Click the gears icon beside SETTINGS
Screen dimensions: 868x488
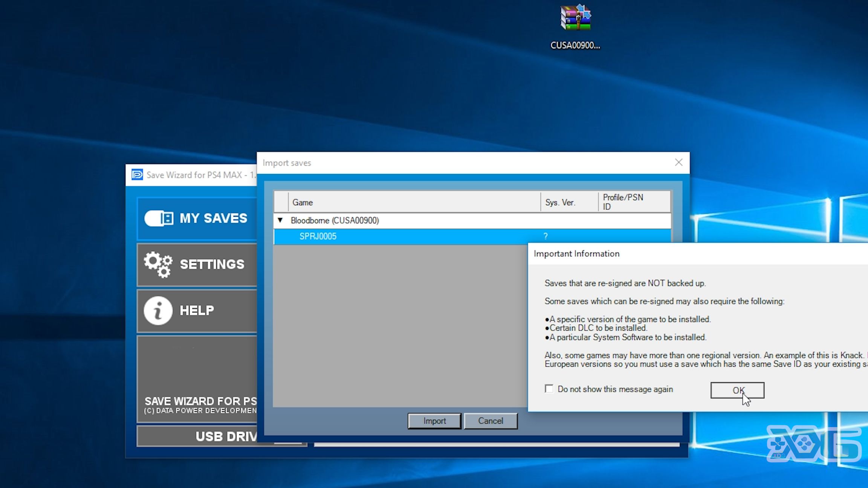point(158,265)
